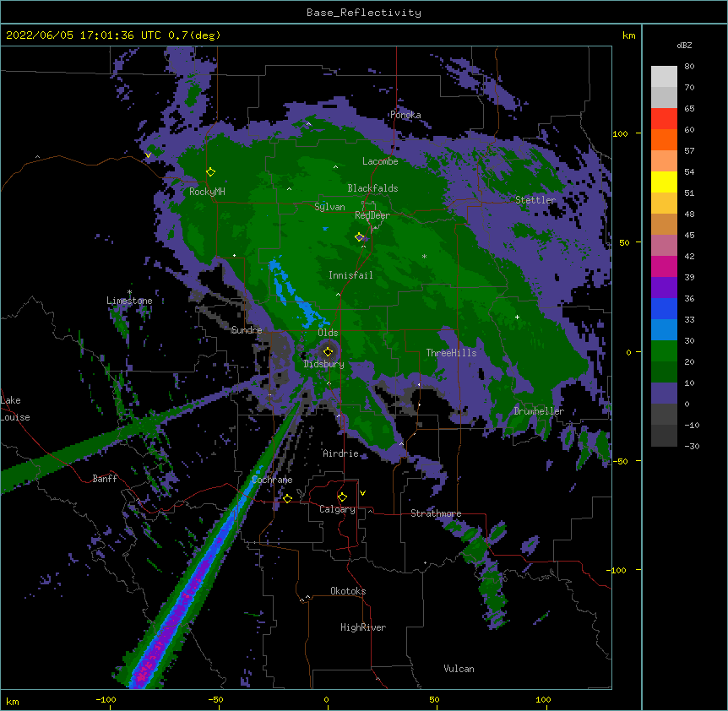Click the Blackfalds town label
The height and width of the screenshot is (711, 728).
pos(372,188)
